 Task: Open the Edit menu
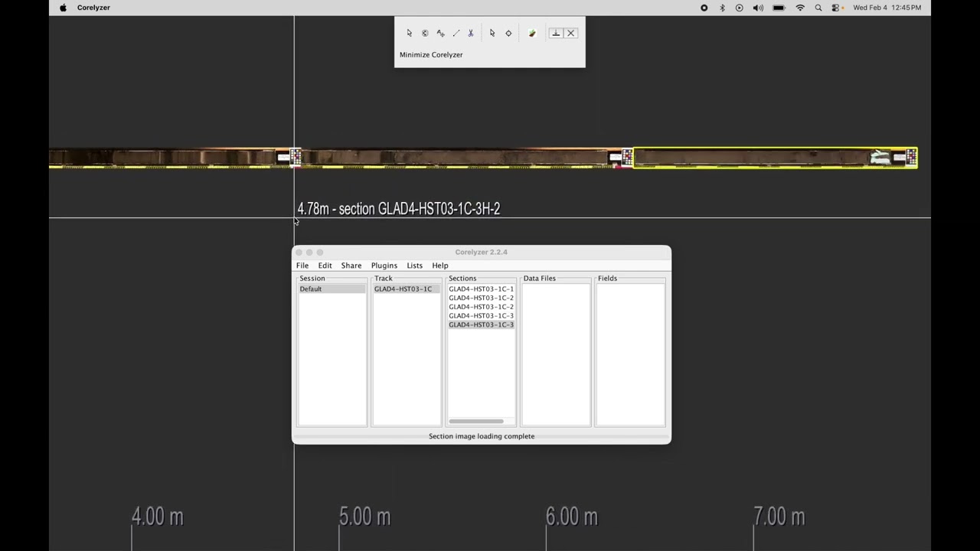point(325,266)
